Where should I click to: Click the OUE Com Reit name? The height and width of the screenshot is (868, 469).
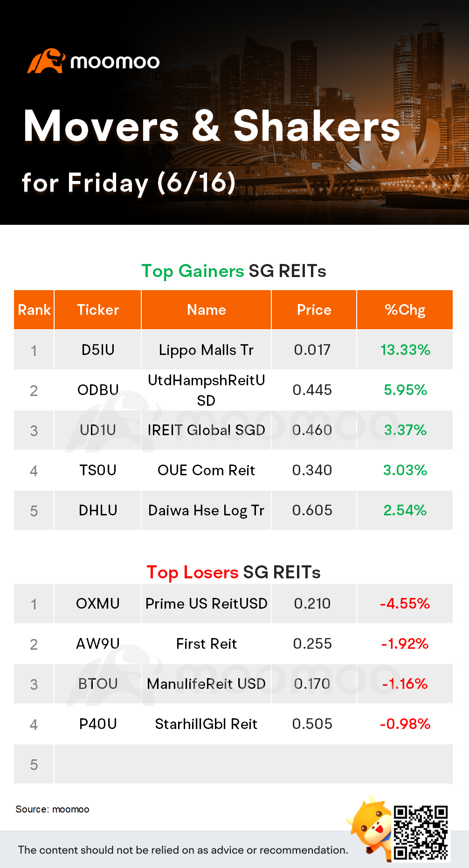206,470
